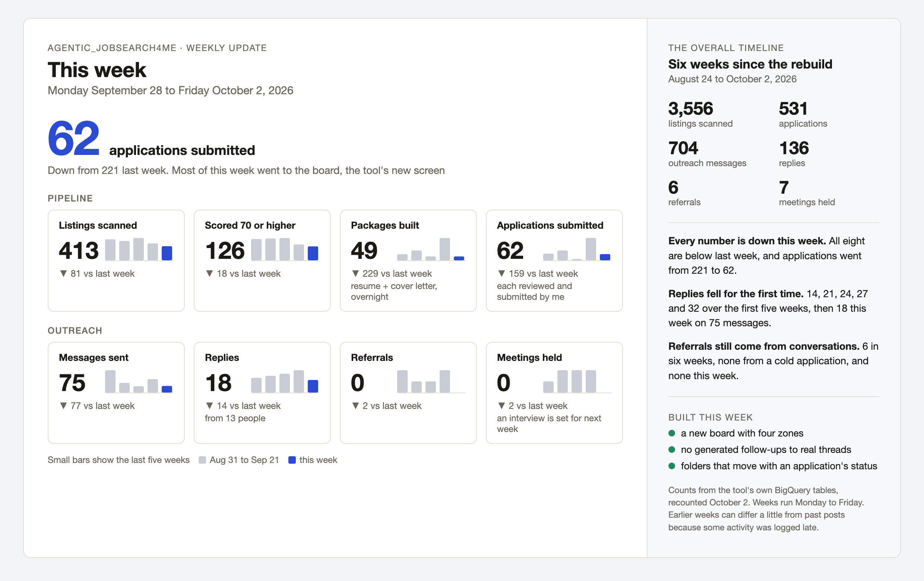
Task: Click the 'BUILT THIS WEEK' label
Action: pyautogui.click(x=710, y=417)
